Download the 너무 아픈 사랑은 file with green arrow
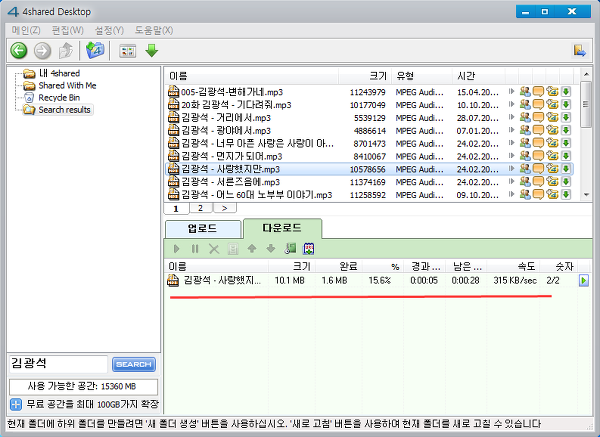The image size is (600, 437). click(566, 143)
